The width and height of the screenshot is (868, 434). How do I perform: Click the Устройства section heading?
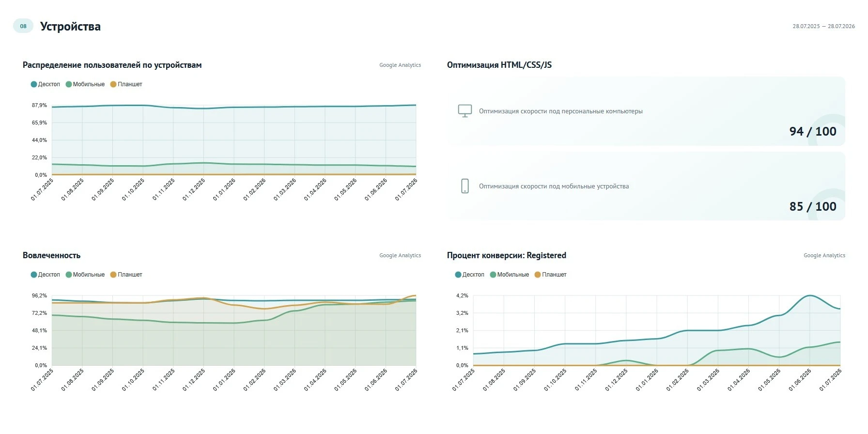70,27
